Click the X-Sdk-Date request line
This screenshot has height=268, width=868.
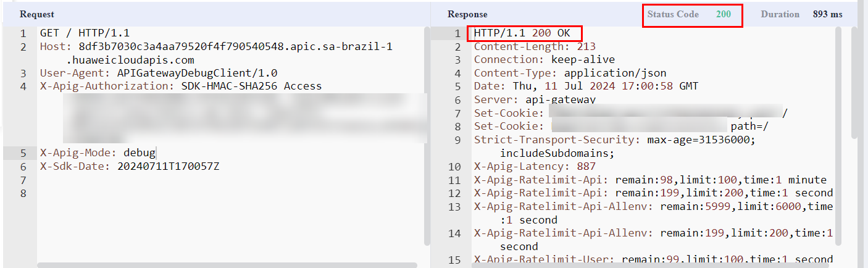coord(130,166)
